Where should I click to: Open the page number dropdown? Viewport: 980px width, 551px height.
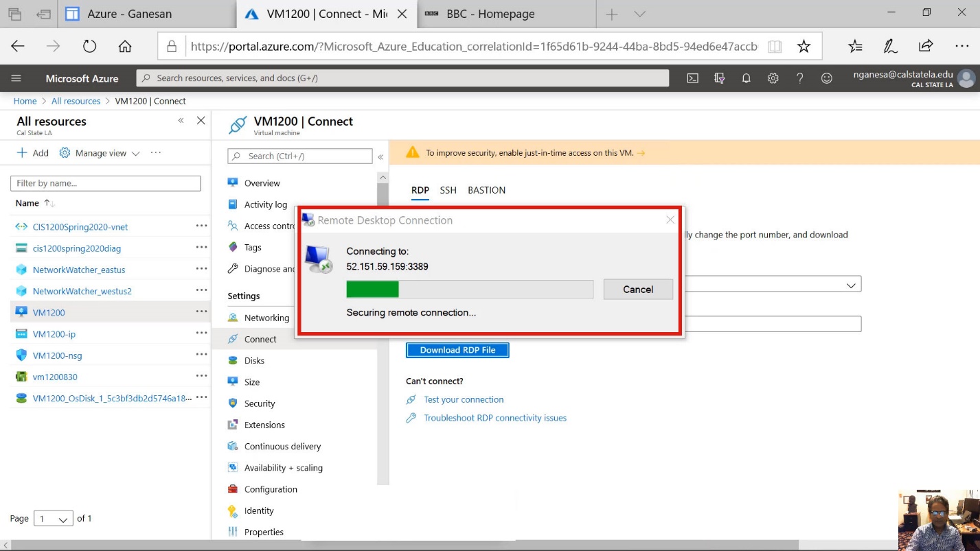55,519
